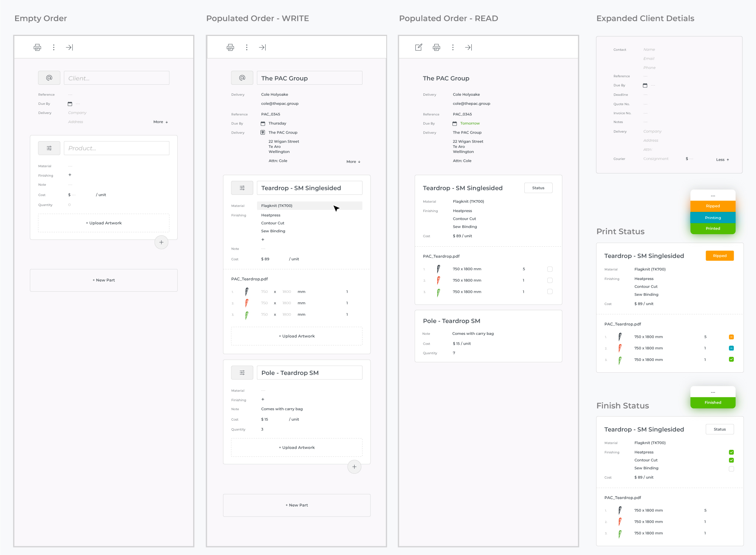Screen dimensions: 756x555
Task: Click the print icon in Empty Order
Action: coord(37,47)
